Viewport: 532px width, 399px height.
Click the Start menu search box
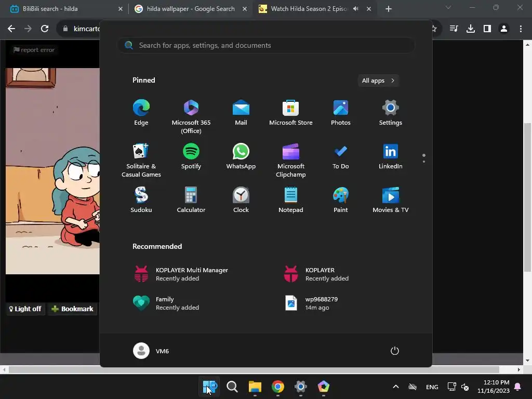click(x=266, y=46)
